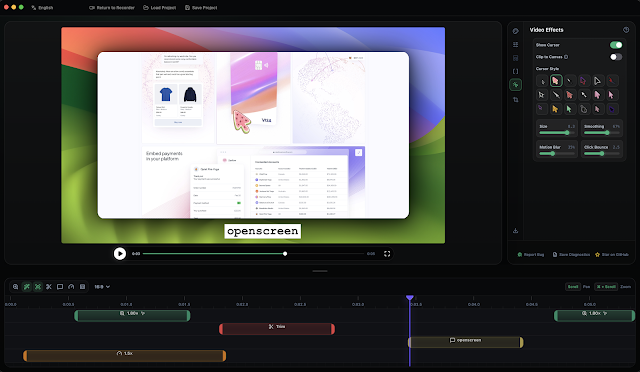
Task: Click Save Diagnostics
Action: coord(571,254)
